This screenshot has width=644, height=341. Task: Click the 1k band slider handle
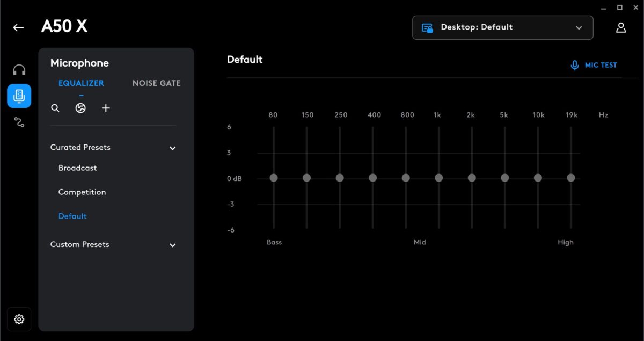pos(438,178)
